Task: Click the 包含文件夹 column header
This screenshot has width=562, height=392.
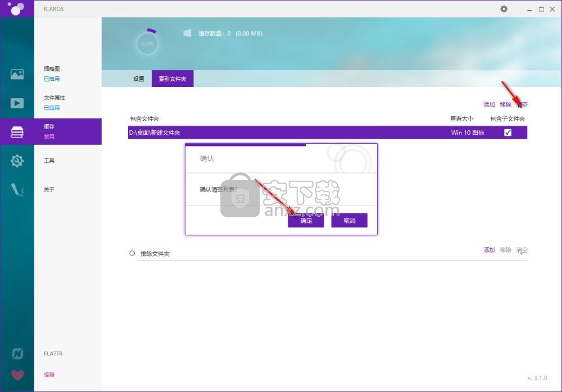Action: (144, 118)
